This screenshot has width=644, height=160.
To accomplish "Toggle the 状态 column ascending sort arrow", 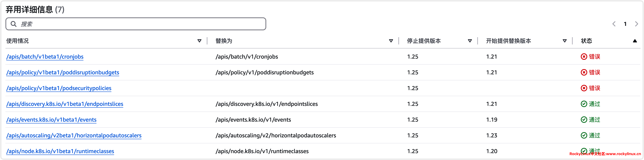I will (x=635, y=41).
